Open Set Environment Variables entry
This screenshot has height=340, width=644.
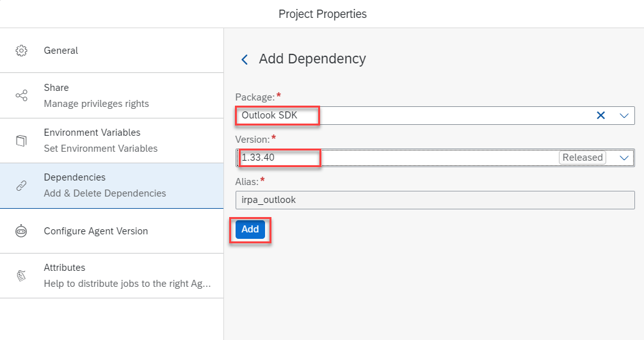click(x=101, y=149)
